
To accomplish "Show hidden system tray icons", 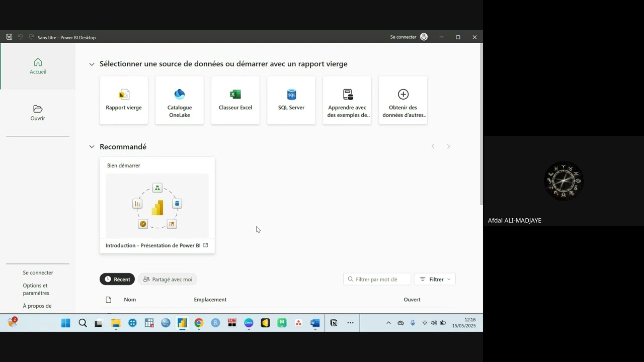I will click(388, 323).
